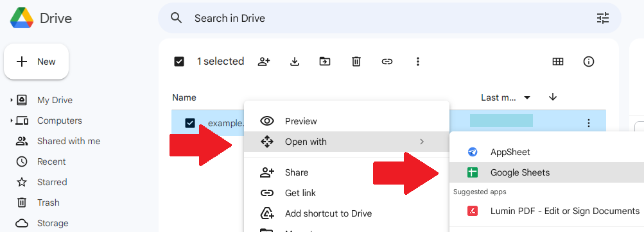Click the Search in Drive field

pos(389,18)
